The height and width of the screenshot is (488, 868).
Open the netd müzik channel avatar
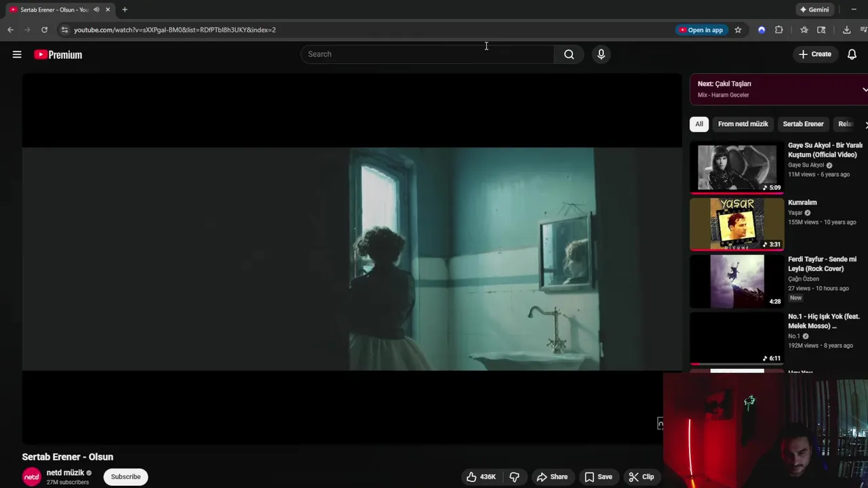32,477
